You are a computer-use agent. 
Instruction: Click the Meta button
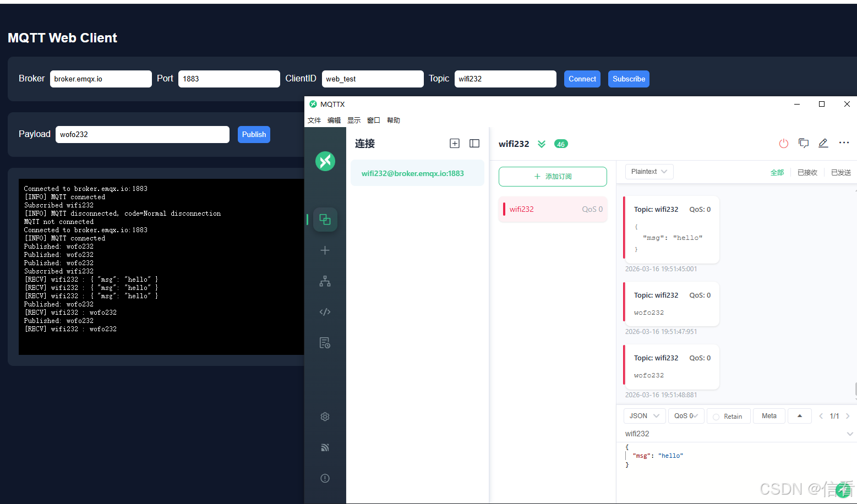coord(769,416)
